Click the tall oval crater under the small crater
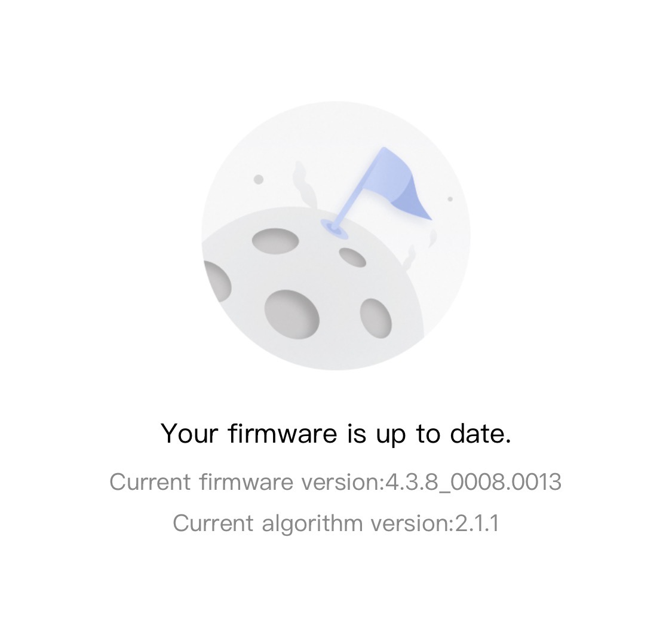 (x=376, y=317)
